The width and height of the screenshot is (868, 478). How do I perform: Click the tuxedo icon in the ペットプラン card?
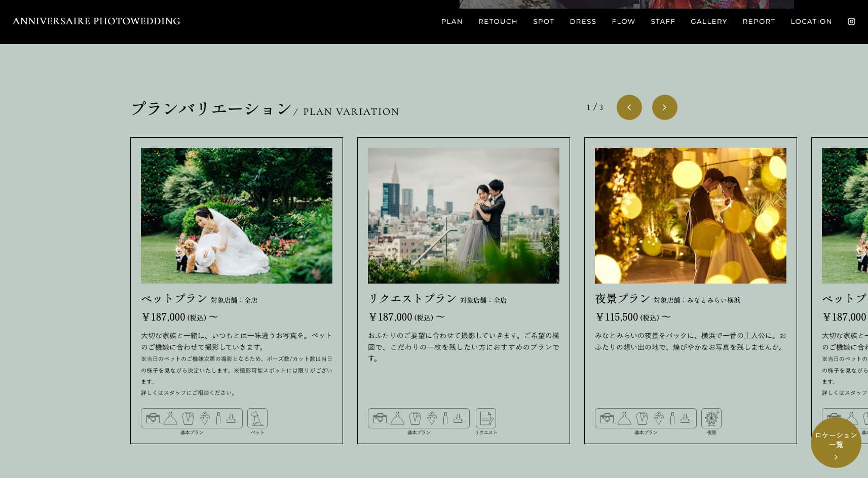[x=188, y=418]
